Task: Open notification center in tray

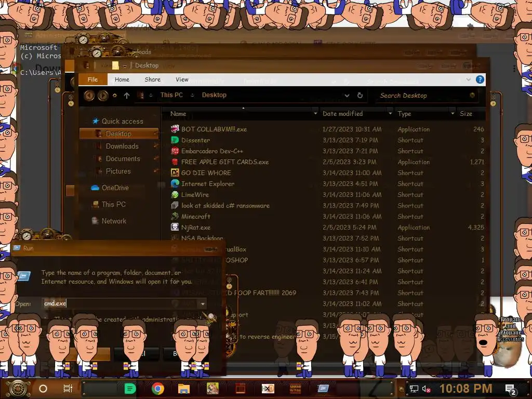Action: click(x=511, y=390)
